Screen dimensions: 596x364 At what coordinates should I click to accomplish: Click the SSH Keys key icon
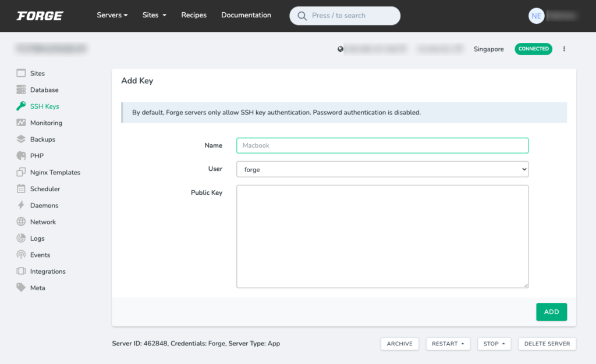click(x=21, y=106)
